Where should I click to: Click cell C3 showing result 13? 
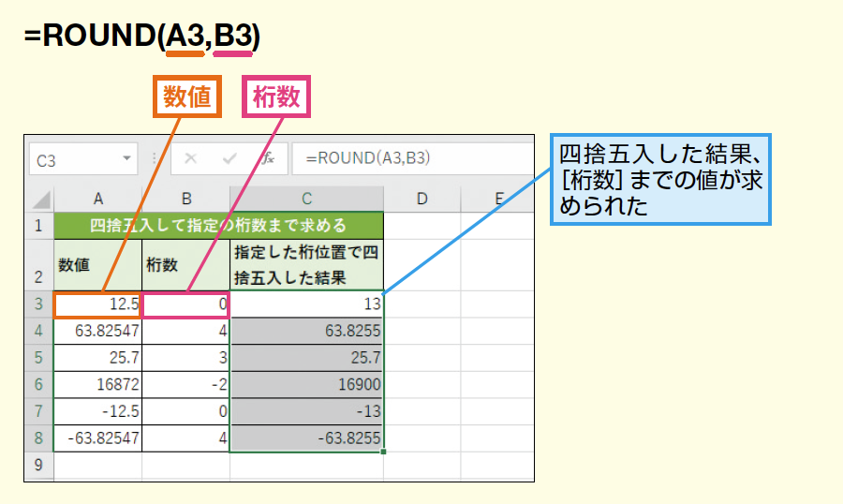(306, 304)
